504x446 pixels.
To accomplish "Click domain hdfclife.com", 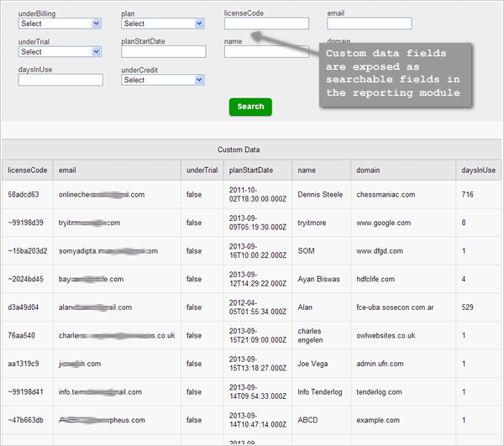I will coord(375,279).
